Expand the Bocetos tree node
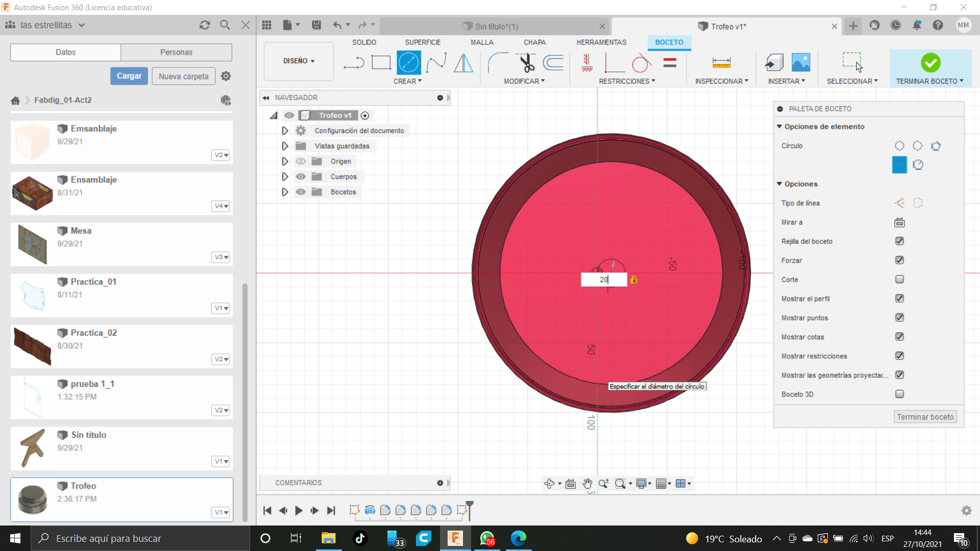 [x=285, y=192]
